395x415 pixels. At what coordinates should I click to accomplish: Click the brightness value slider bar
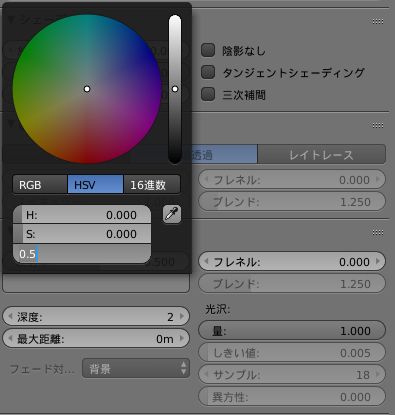(x=175, y=89)
